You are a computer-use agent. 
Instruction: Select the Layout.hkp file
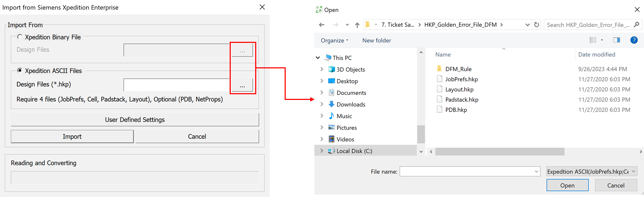[x=459, y=90]
